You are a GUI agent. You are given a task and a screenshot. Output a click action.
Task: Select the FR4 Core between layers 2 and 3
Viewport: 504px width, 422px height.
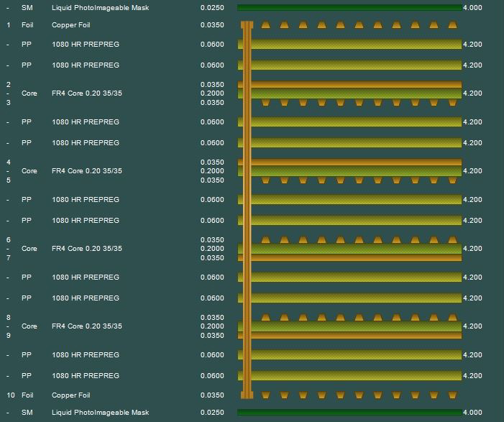click(86, 93)
